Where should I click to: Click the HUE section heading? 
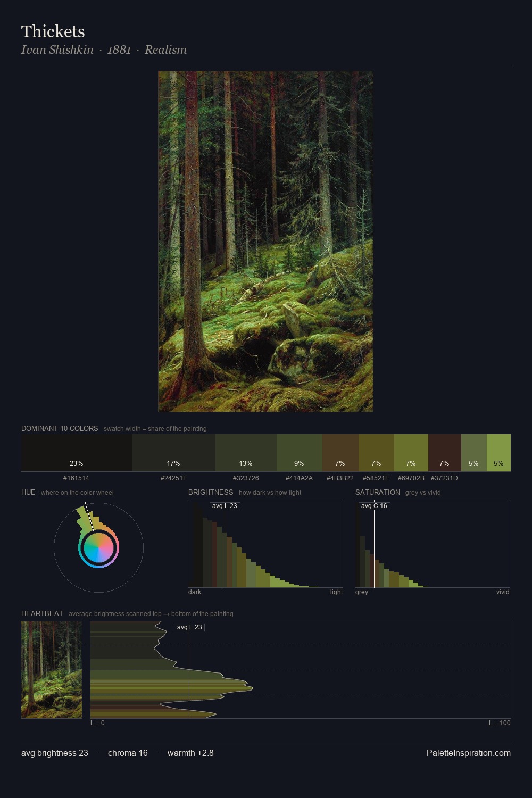pyautogui.click(x=28, y=492)
